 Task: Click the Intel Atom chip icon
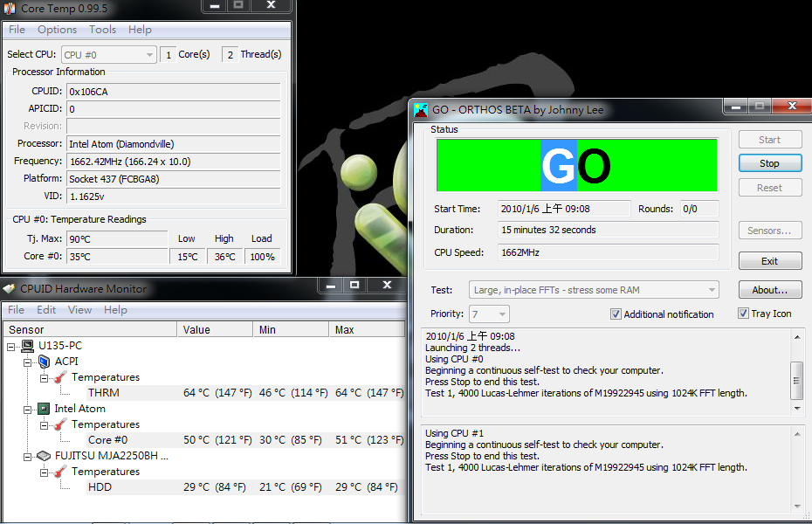pos(45,409)
